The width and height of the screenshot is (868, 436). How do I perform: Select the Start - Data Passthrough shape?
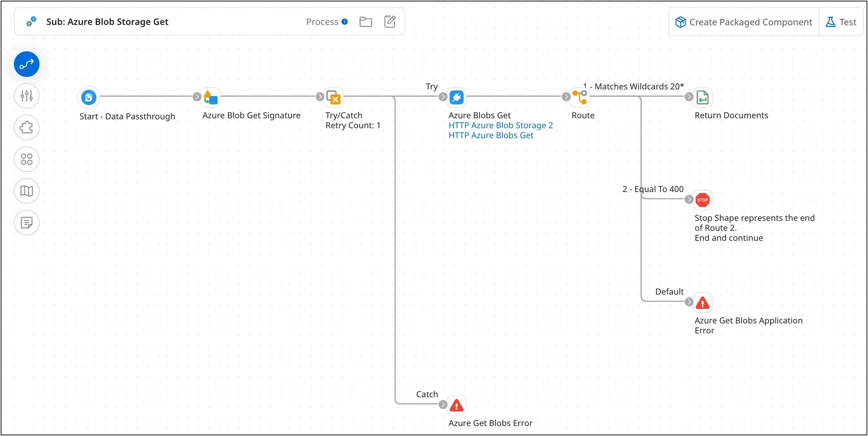click(89, 97)
